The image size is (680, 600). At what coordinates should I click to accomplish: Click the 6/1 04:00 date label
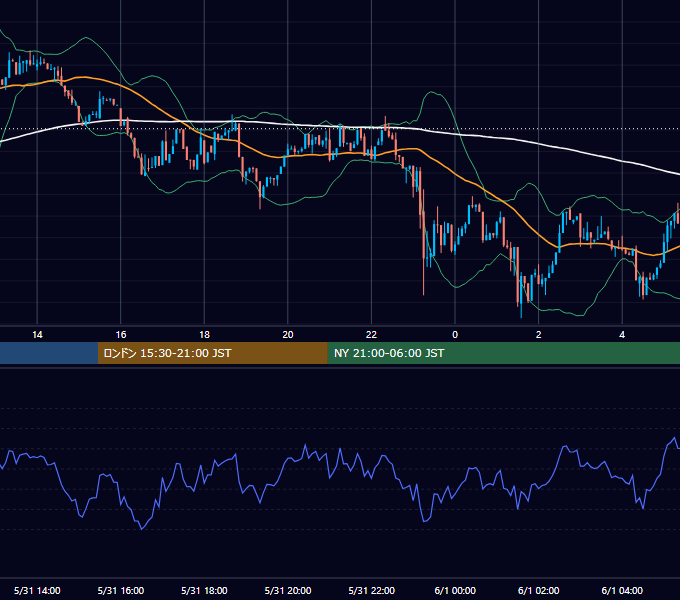(x=622, y=590)
